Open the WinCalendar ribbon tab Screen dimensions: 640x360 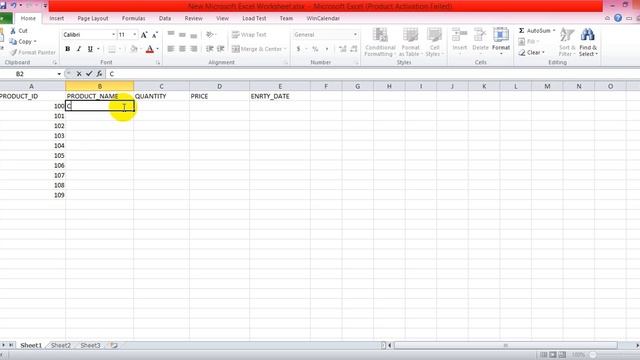pyautogui.click(x=323, y=18)
